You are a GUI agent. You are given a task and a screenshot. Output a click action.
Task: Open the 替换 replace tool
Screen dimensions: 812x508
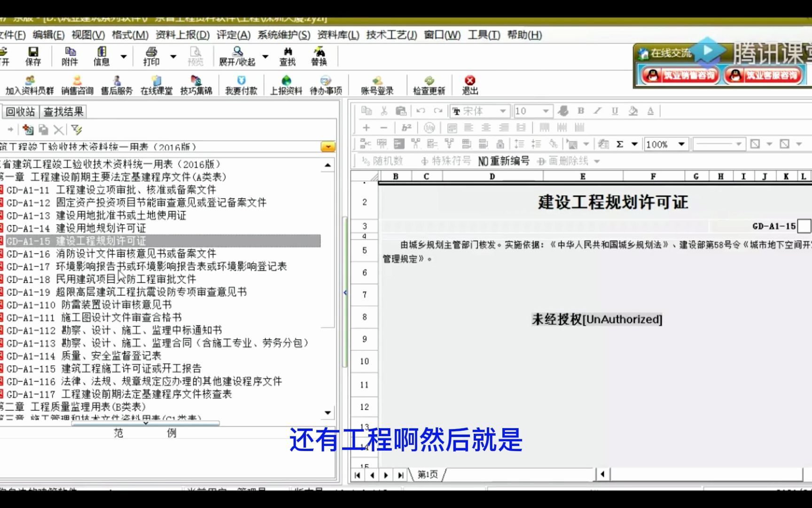(319, 56)
